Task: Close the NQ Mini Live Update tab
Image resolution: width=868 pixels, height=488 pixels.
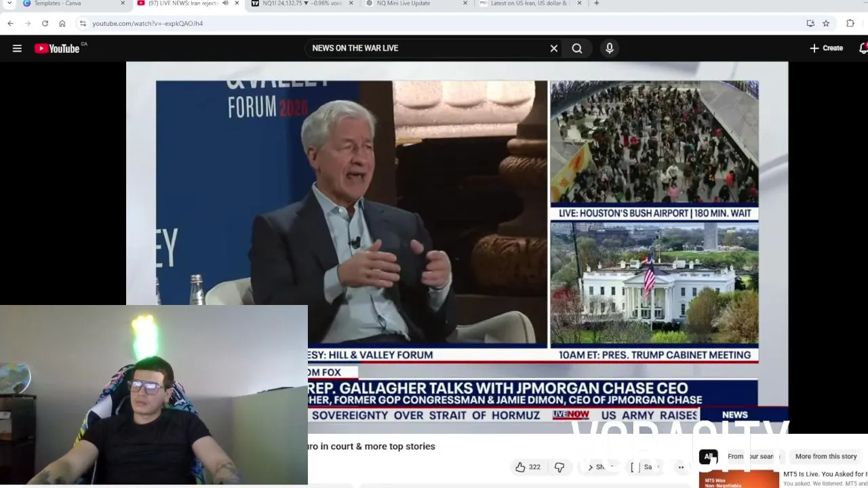Action: (465, 3)
